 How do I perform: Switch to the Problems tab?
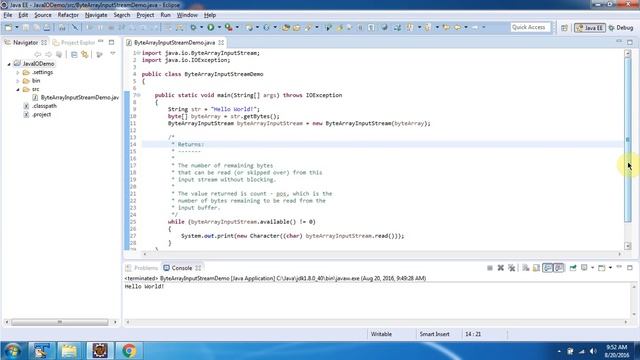pos(142,268)
